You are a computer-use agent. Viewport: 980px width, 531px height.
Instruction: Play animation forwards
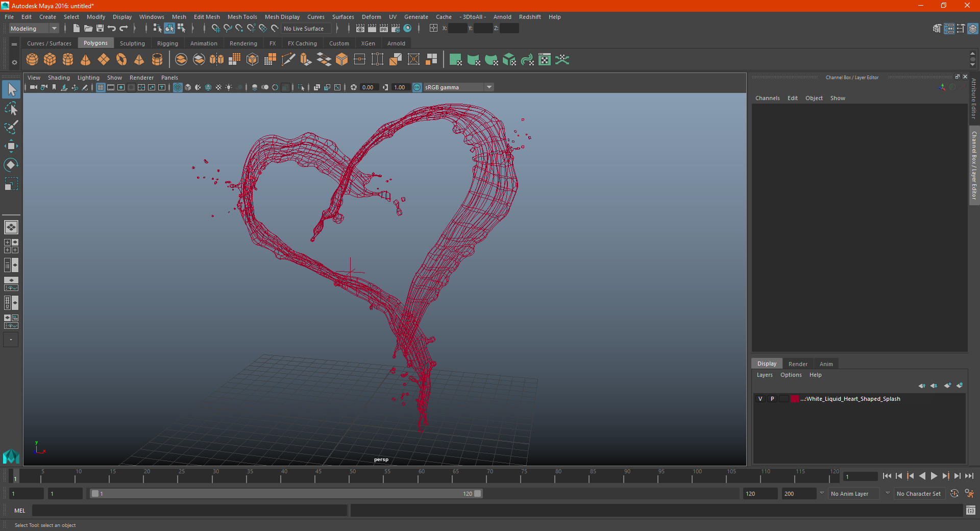tap(934, 476)
